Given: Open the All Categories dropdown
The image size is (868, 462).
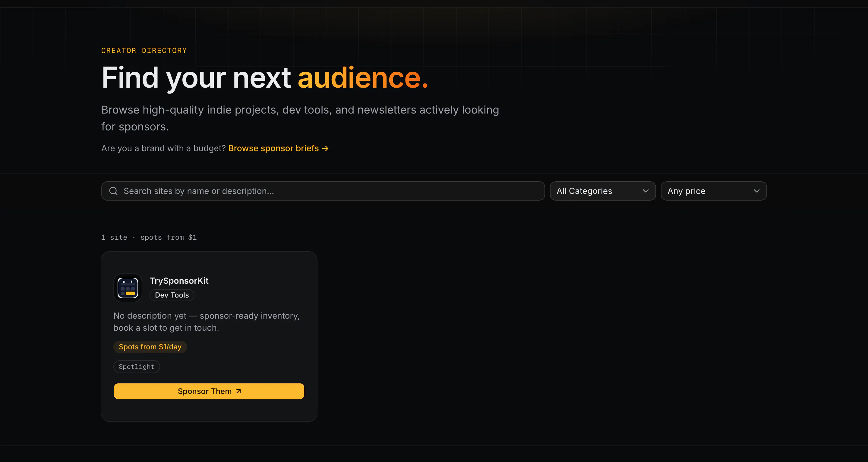Looking at the screenshot, I should 602,191.
